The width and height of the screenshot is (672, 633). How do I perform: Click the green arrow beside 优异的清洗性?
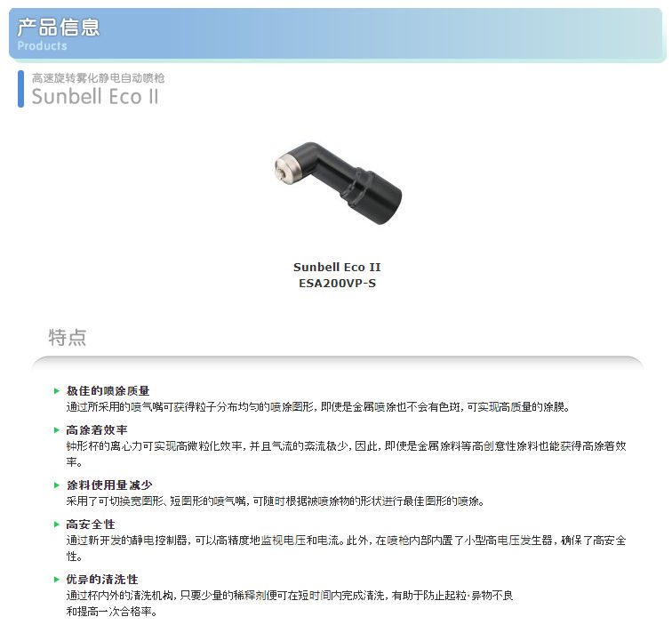pyautogui.click(x=57, y=580)
